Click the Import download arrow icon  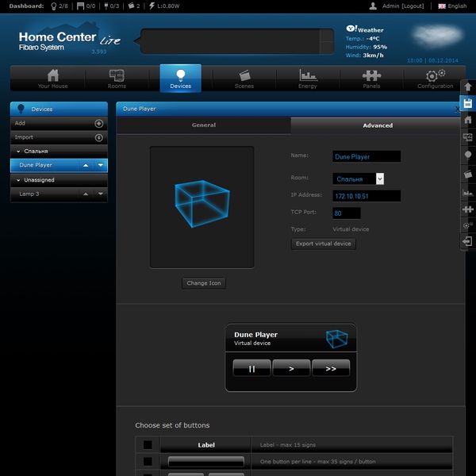click(x=98, y=137)
